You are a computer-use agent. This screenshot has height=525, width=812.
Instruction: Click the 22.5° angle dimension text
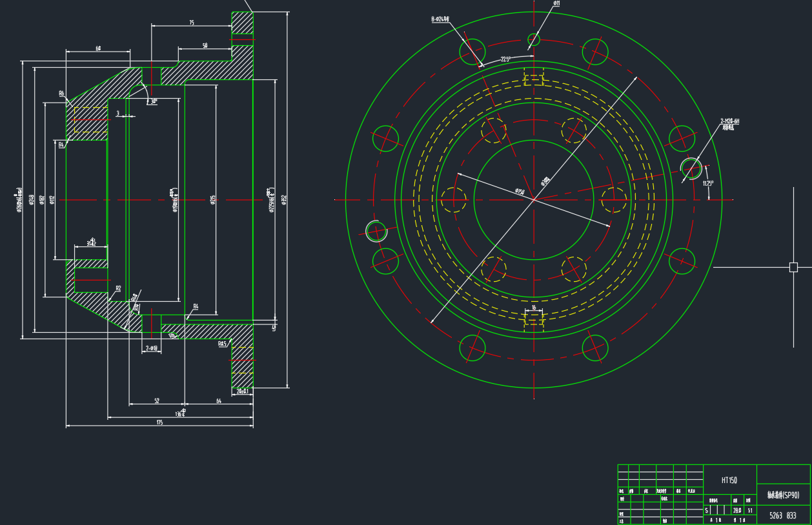(505, 59)
